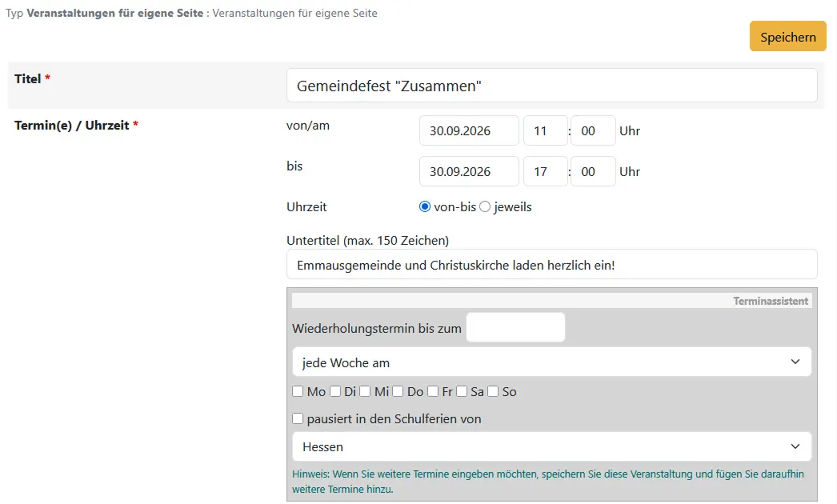Change the von/am hour field showing 11
This screenshot has height=504, width=837.
545,131
